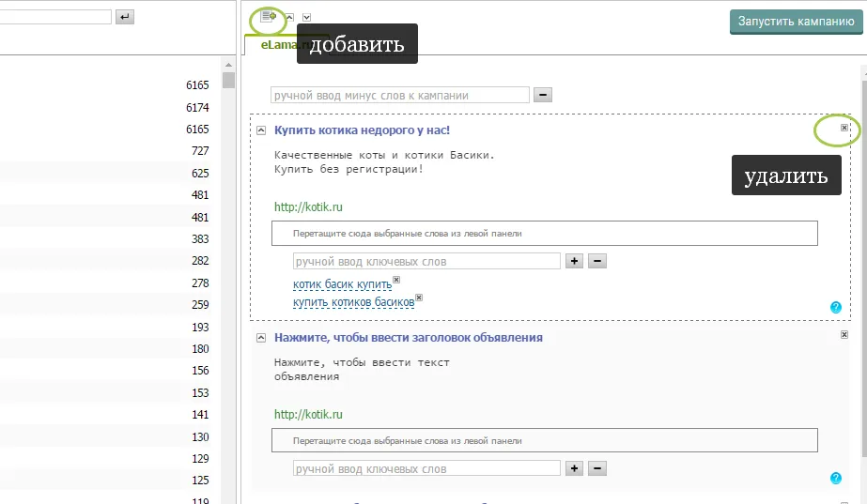The image size is (867, 504).
Task: Delete the Купить котика недорого ad
Action: tap(844, 128)
